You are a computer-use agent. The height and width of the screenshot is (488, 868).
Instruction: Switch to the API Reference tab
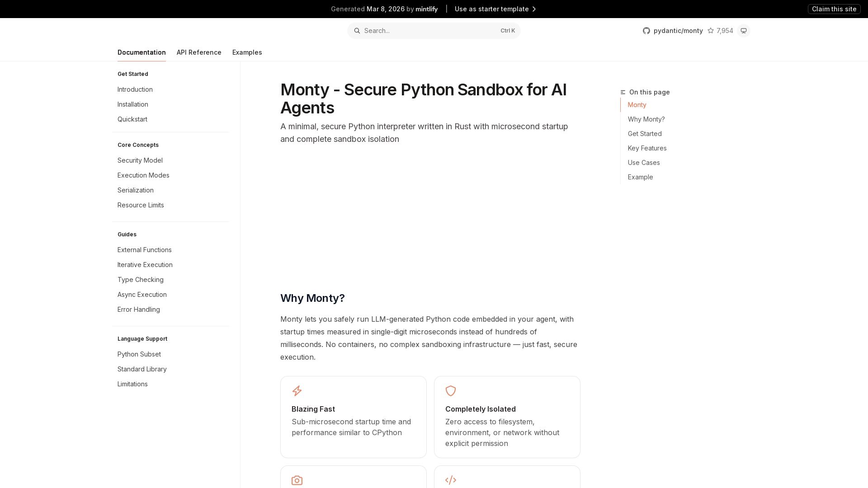tap(199, 52)
